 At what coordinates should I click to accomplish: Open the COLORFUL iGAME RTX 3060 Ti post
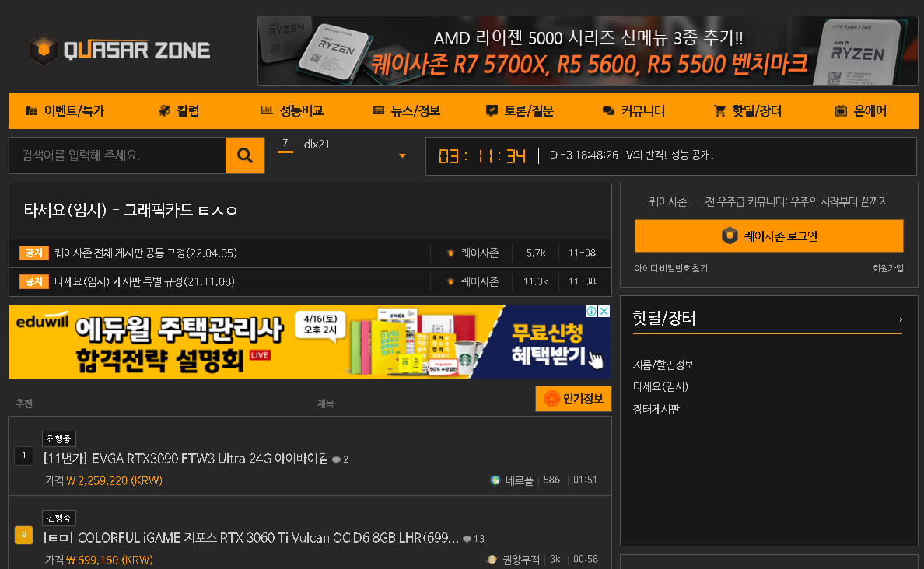251,539
